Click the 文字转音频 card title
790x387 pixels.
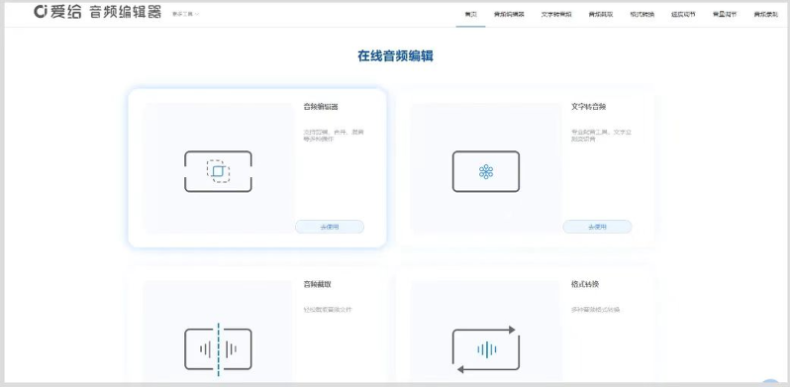(x=588, y=107)
